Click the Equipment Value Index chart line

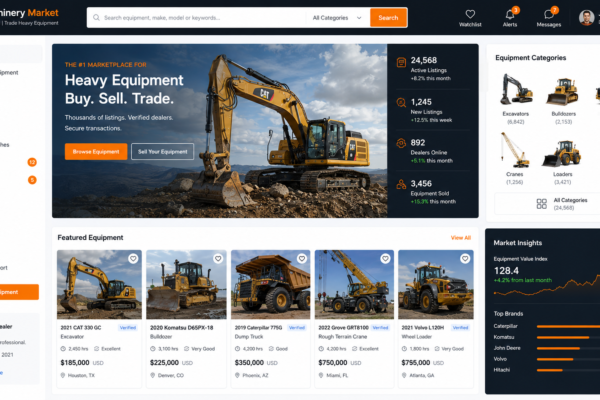click(x=547, y=287)
